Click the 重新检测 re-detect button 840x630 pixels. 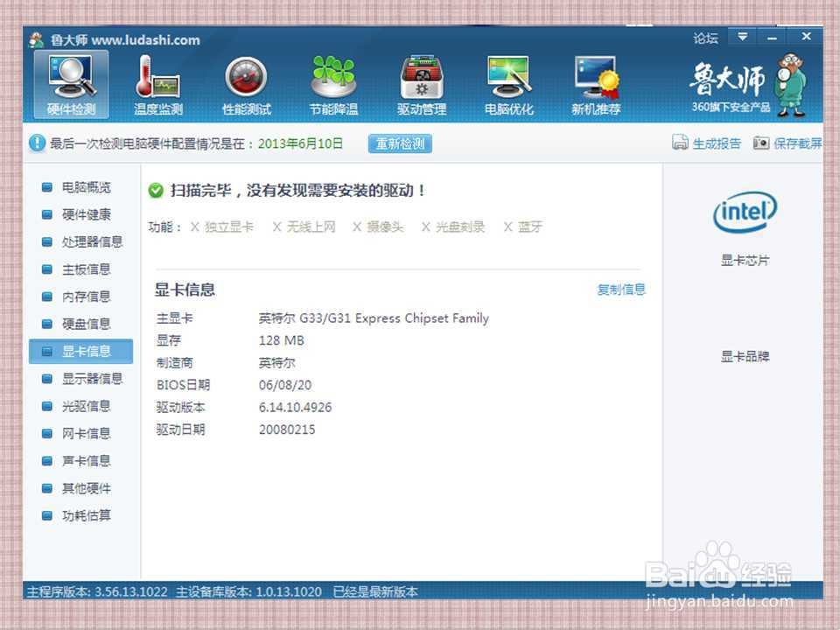click(x=400, y=143)
